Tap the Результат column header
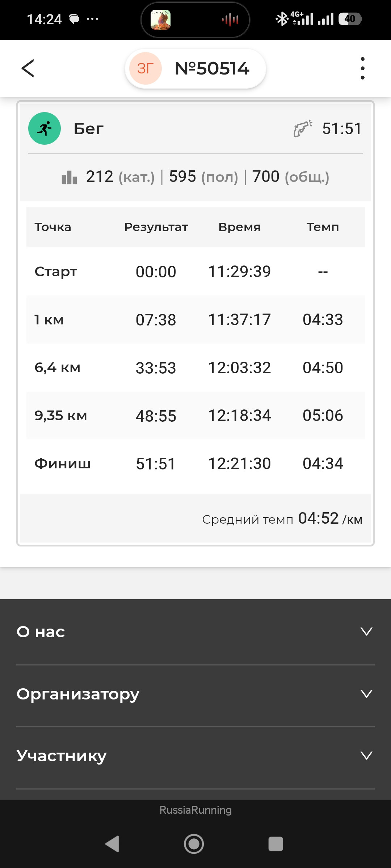Viewport: 391px width, 868px height. 156,227
